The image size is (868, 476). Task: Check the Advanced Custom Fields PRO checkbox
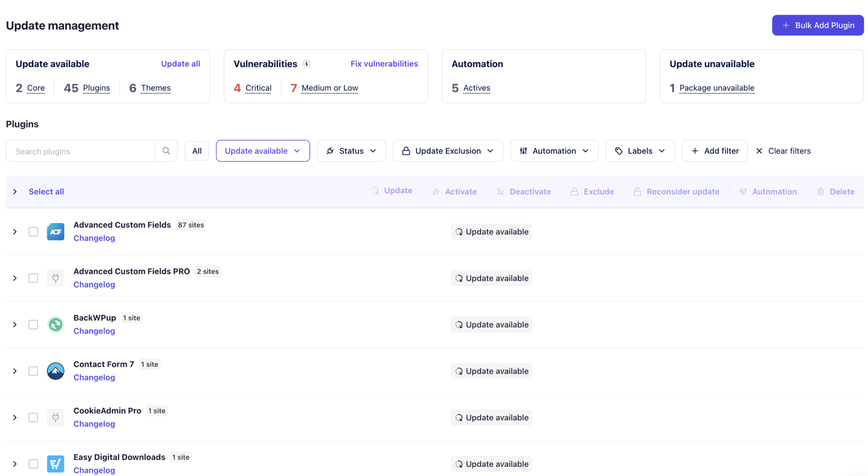tap(33, 278)
